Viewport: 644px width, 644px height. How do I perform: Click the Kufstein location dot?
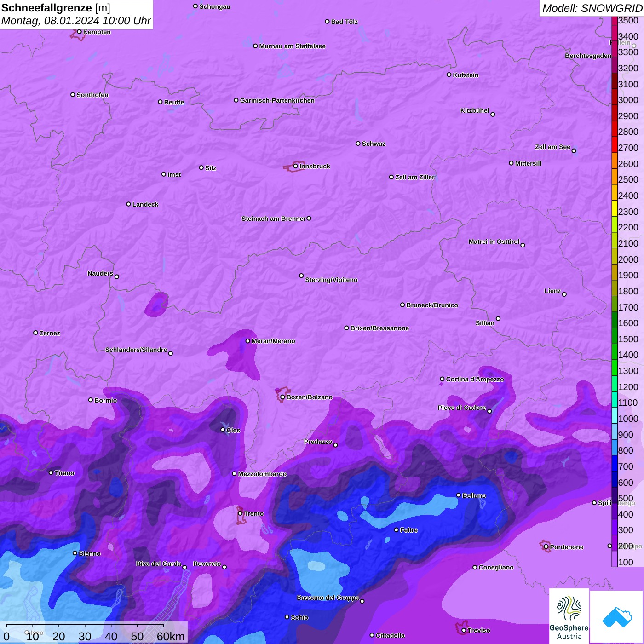coord(449,75)
